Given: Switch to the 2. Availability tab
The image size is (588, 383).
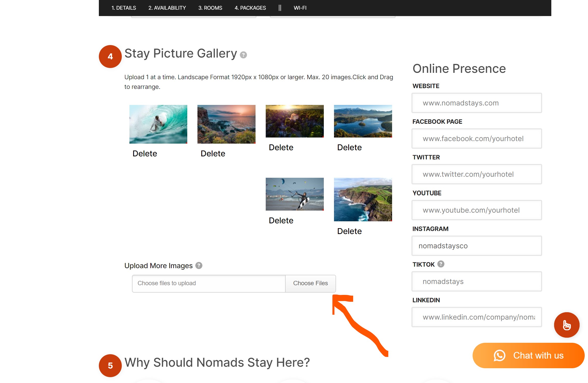Looking at the screenshot, I should (167, 8).
